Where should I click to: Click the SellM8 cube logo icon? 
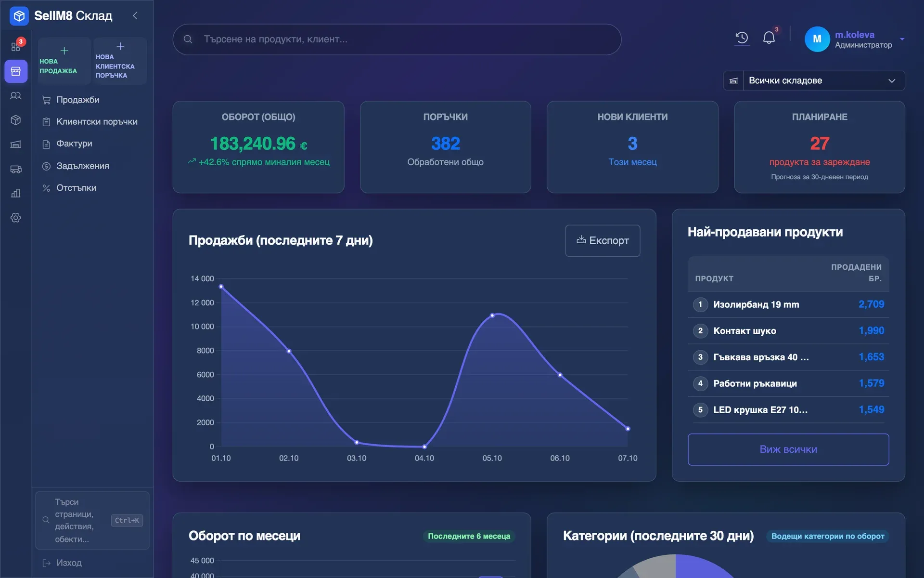[19, 16]
